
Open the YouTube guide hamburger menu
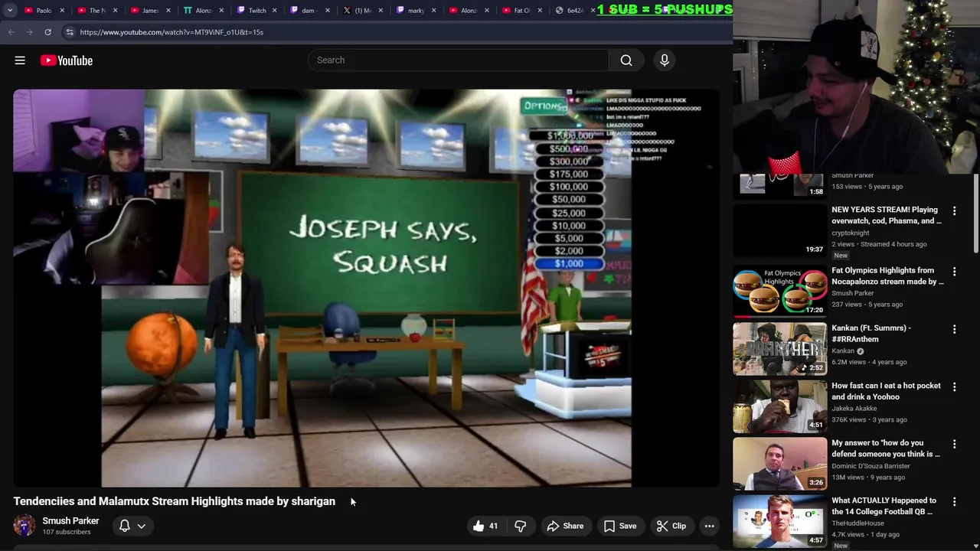click(20, 60)
